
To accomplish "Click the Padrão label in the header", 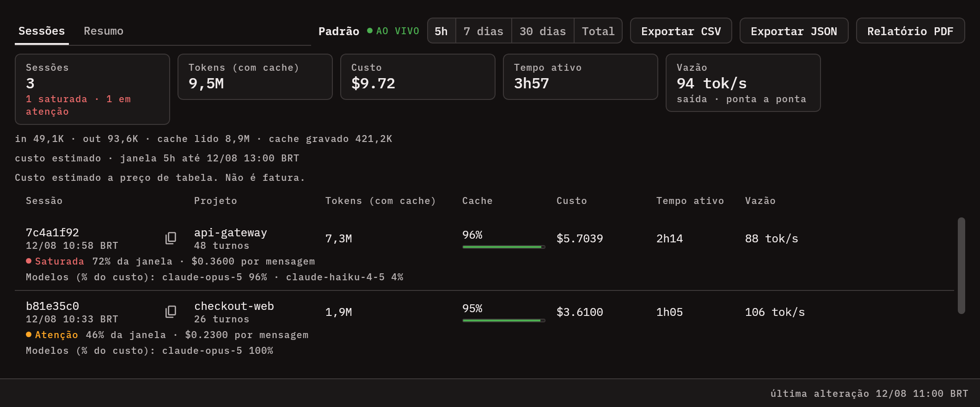I will (339, 31).
